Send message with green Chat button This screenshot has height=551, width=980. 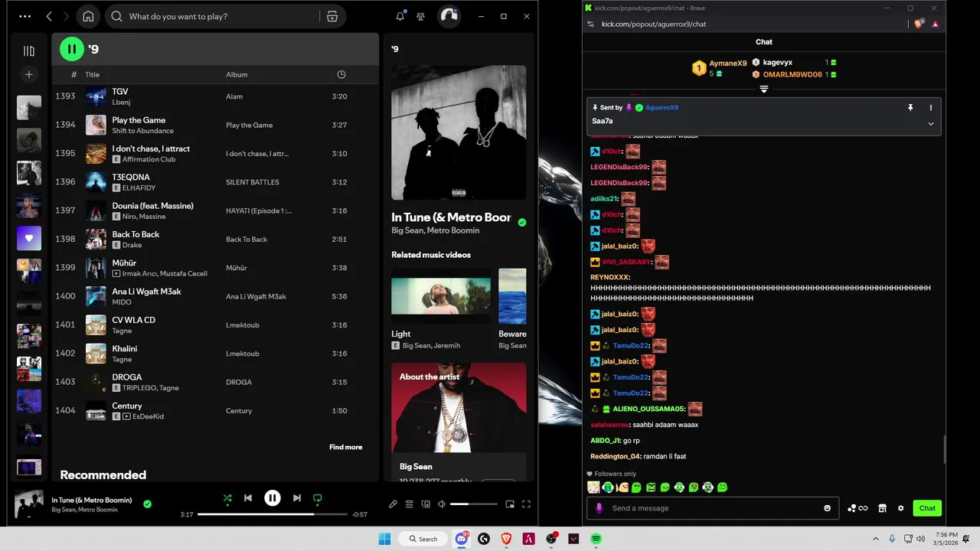[x=927, y=508]
